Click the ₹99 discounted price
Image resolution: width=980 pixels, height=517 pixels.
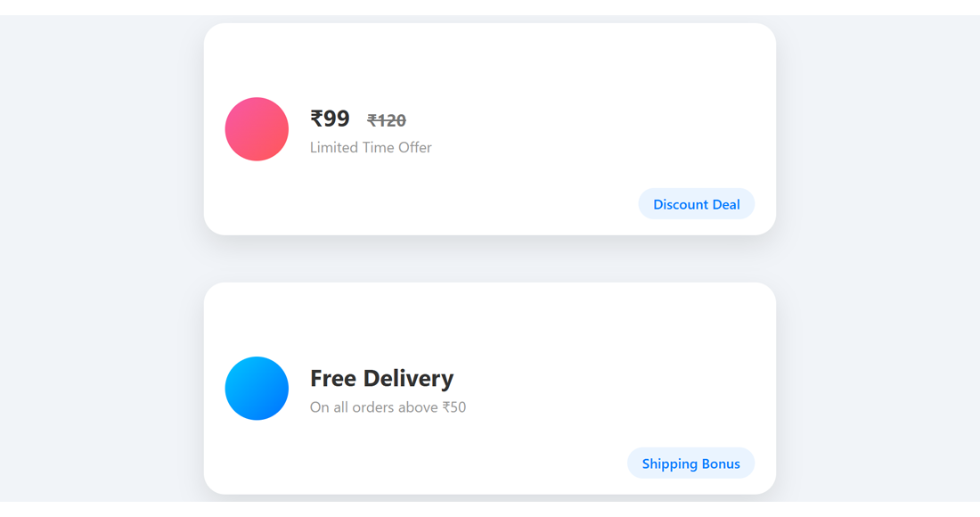(x=330, y=119)
